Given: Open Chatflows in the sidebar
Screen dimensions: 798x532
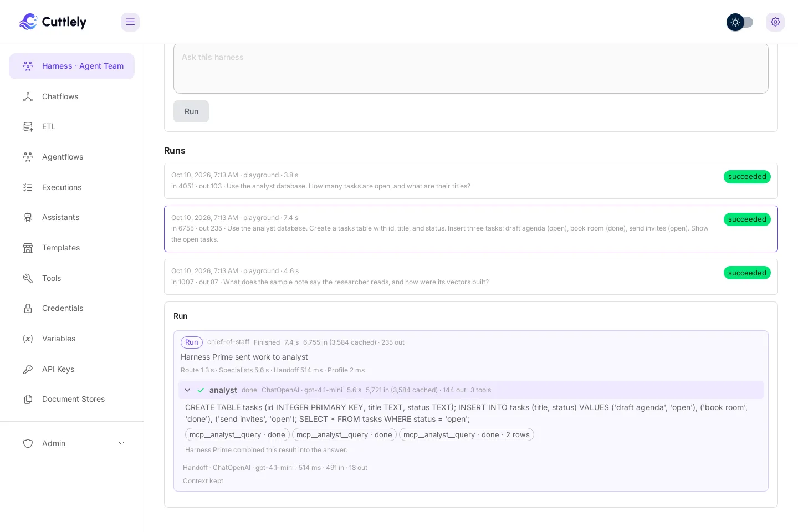Looking at the screenshot, I should (x=71, y=96).
